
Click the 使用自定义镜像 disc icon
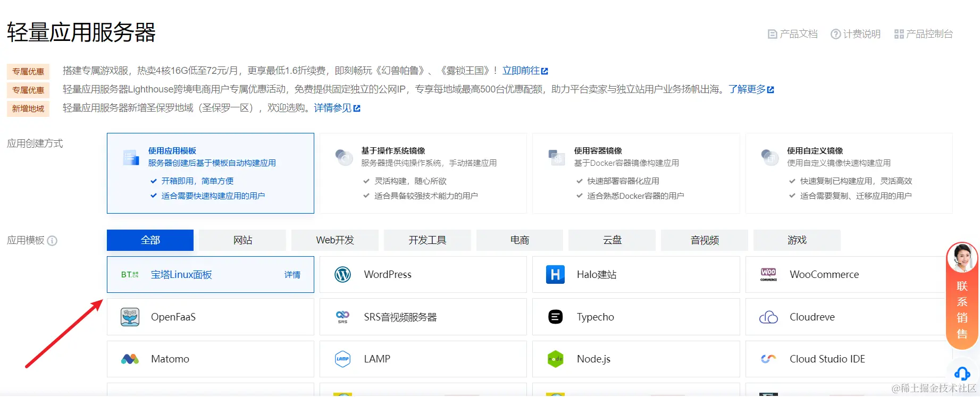coord(770,157)
